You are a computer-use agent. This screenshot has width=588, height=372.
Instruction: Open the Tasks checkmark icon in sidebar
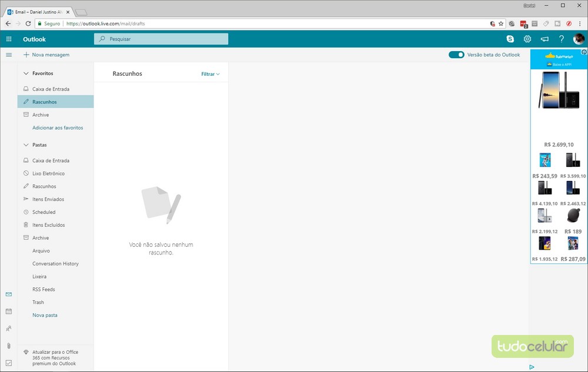(8, 363)
